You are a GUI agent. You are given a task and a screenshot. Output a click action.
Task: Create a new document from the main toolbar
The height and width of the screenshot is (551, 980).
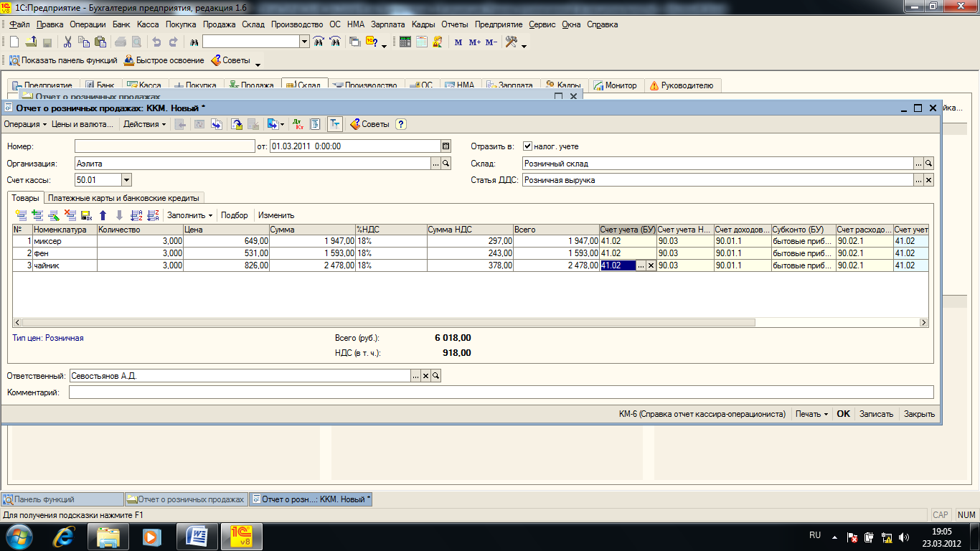(x=14, y=42)
